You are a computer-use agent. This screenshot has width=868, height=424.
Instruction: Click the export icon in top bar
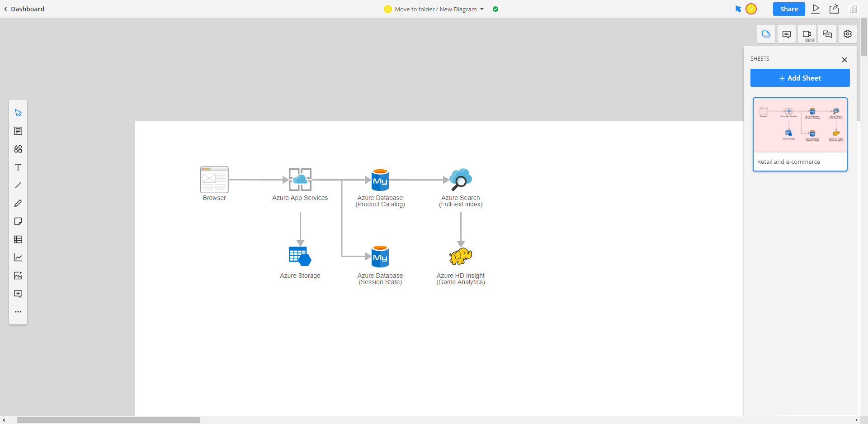point(834,9)
